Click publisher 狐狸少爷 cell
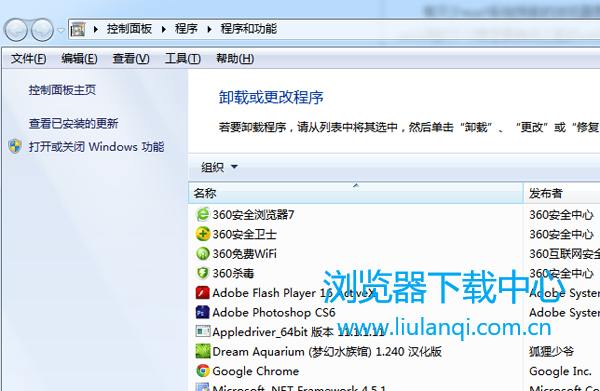This screenshot has height=391, width=600. point(551,351)
